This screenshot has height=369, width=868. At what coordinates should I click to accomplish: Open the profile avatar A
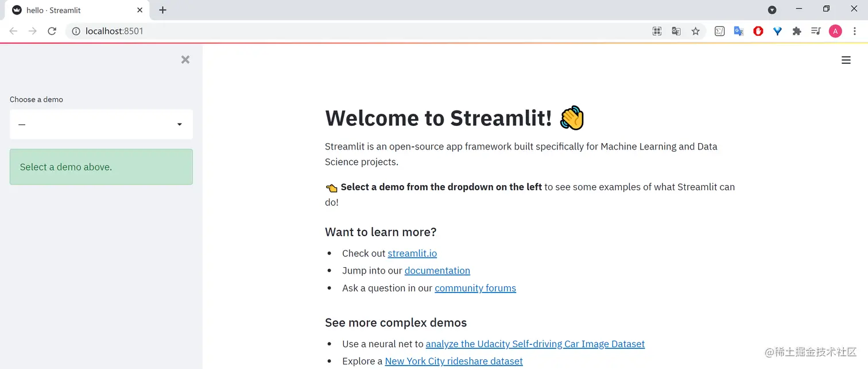pos(835,31)
